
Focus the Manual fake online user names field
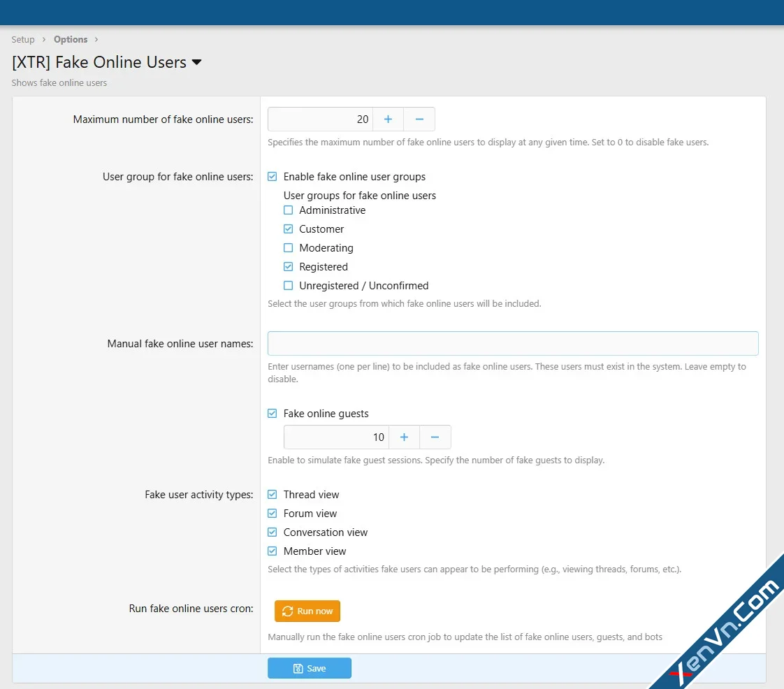[x=513, y=344]
